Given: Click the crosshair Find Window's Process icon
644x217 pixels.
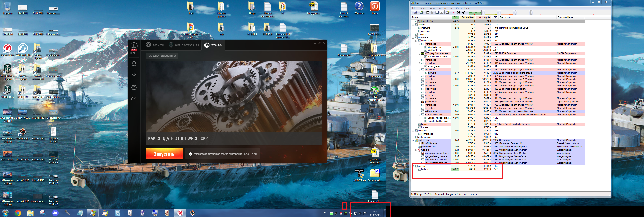Looking at the screenshot, I should 463,12.
